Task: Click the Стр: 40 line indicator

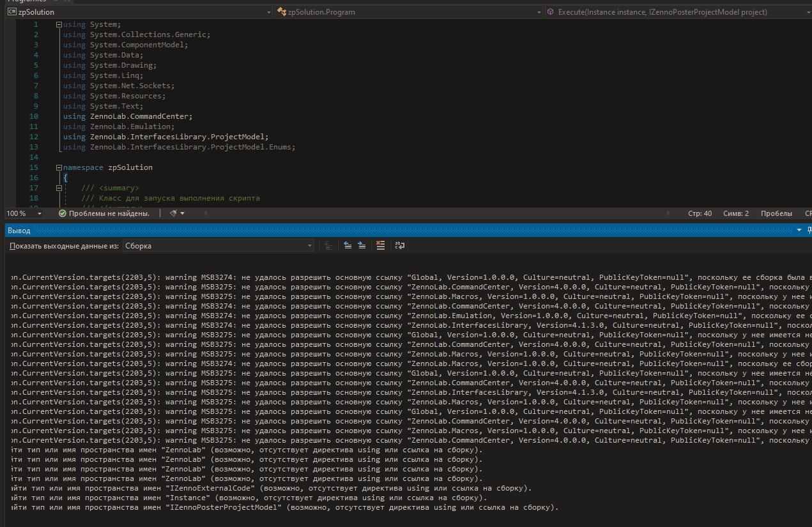Action: click(x=700, y=213)
